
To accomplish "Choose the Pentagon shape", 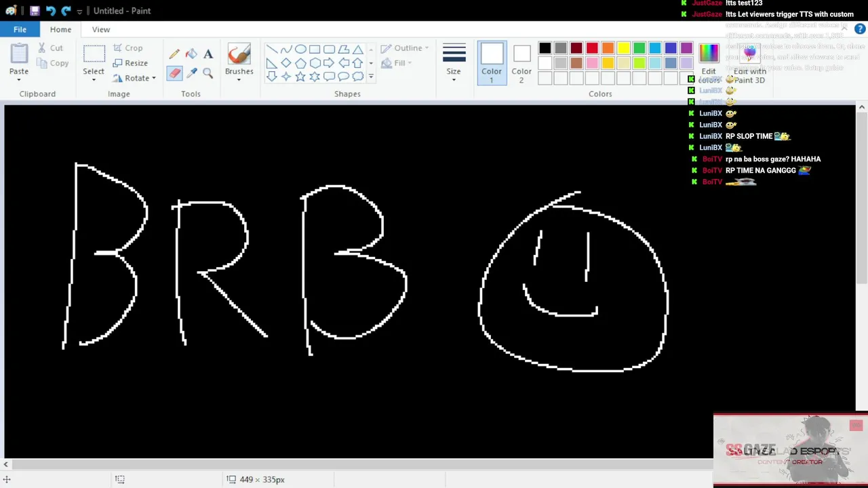I will (x=300, y=63).
